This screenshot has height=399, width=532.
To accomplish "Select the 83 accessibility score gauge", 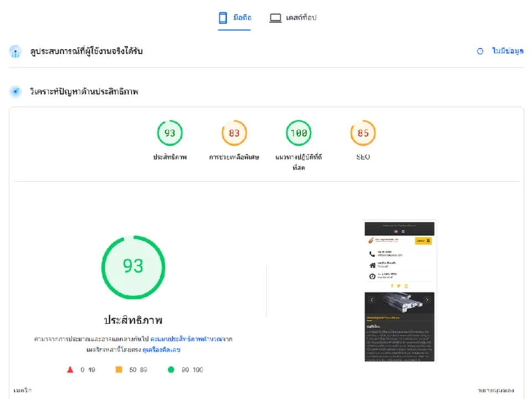I will tap(234, 133).
